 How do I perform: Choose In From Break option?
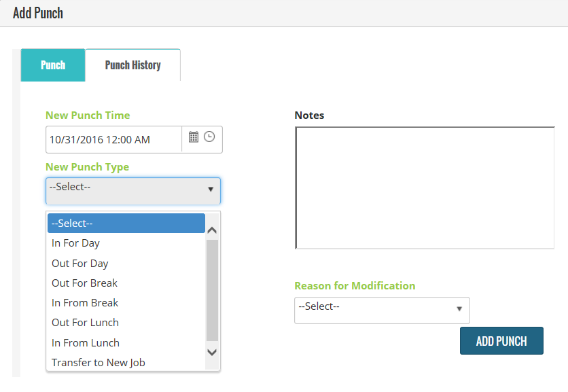tap(85, 303)
